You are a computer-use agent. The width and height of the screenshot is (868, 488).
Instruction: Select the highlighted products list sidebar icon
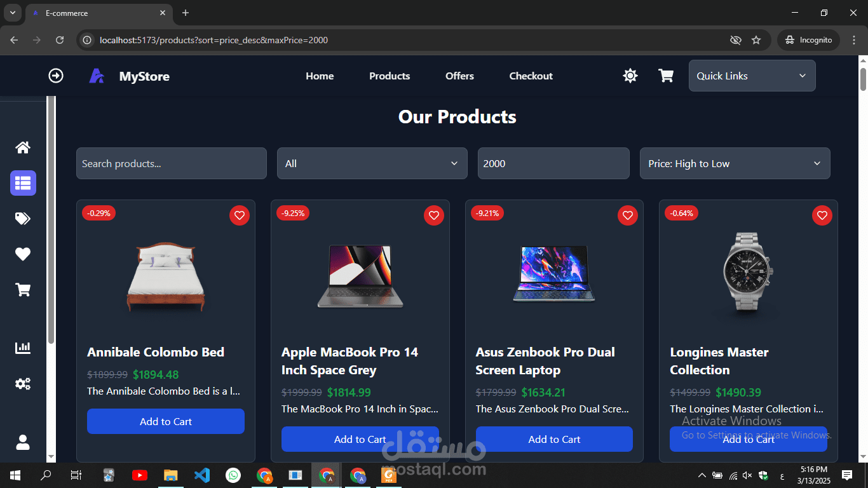pos(23,183)
